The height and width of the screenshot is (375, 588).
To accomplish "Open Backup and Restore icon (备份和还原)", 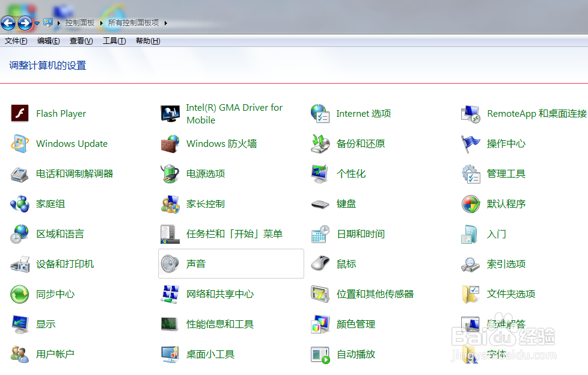I will coord(320,143).
